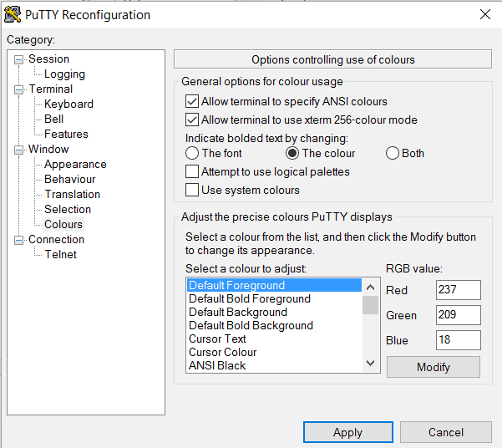Image resolution: width=502 pixels, height=448 pixels.
Task: Collapse the Session tree node
Action: (18, 59)
